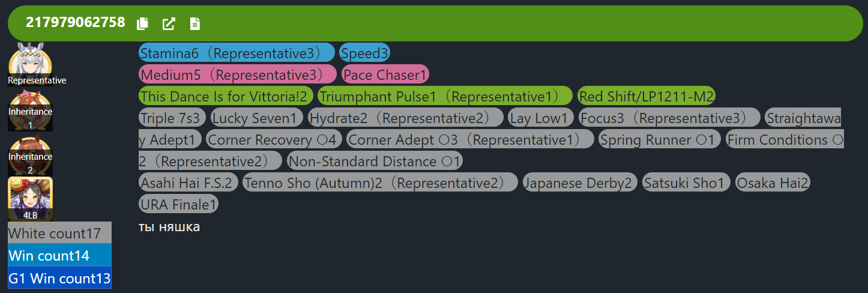The width and height of the screenshot is (868, 293).
Task: Open the profile via the external link icon
Action: (169, 23)
